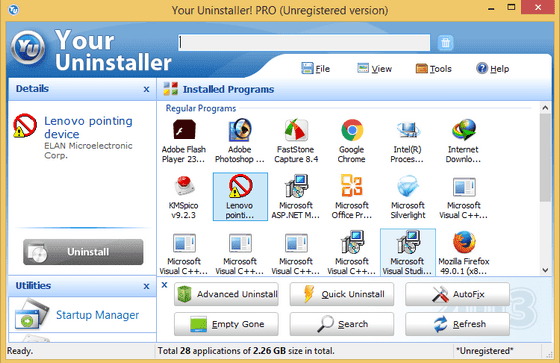
Task: Click Quick Uninstall button
Action: pyautogui.click(x=342, y=294)
